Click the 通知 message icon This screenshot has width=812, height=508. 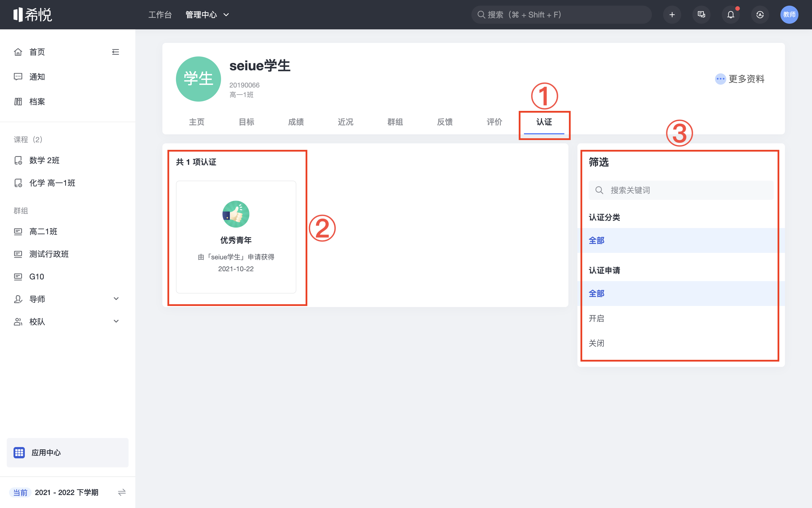[x=18, y=77]
